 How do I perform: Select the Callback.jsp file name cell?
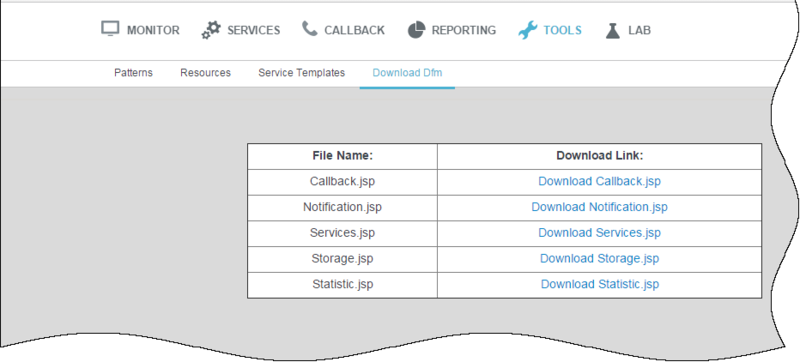pos(342,182)
